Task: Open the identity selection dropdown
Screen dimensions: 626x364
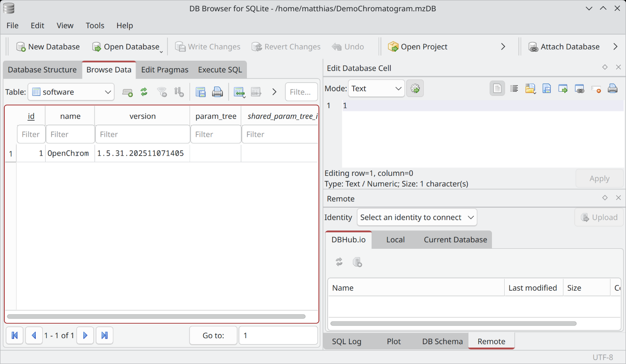Action: [x=417, y=217]
